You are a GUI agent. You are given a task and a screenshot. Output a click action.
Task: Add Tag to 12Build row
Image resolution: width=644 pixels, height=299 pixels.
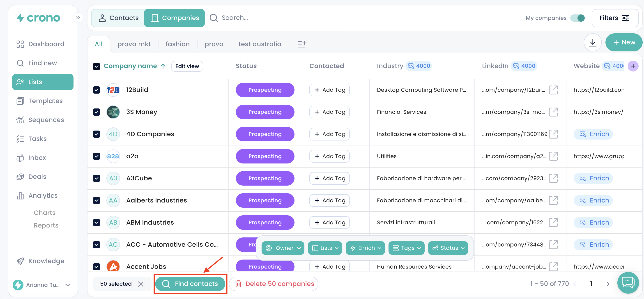pos(329,90)
